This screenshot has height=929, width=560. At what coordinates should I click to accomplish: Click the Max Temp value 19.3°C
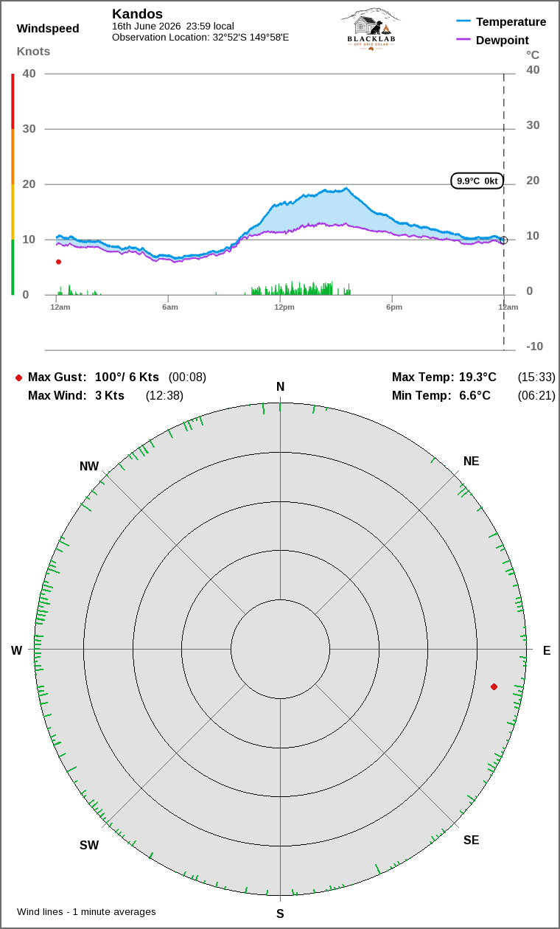coord(477,377)
